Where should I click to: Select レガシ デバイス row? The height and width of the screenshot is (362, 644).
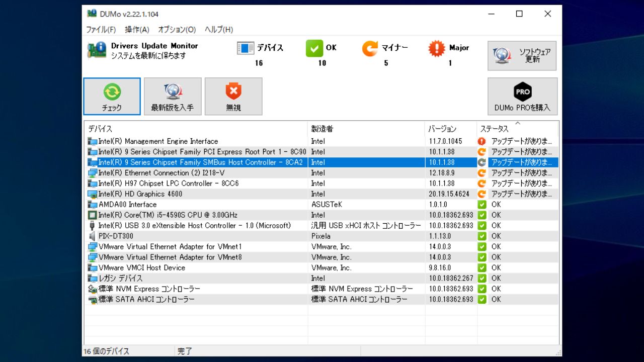[321, 279]
